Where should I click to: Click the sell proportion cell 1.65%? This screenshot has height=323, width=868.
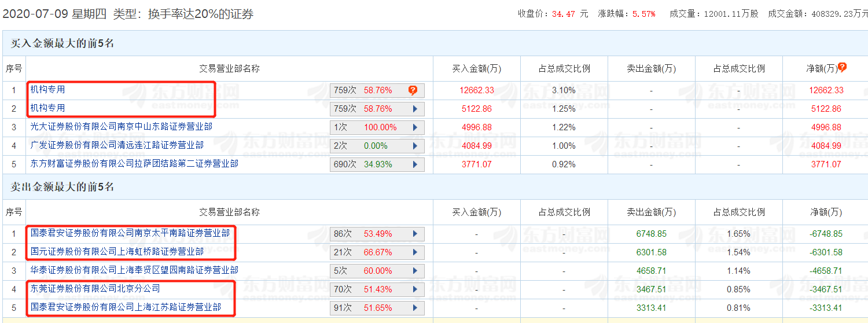point(739,234)
